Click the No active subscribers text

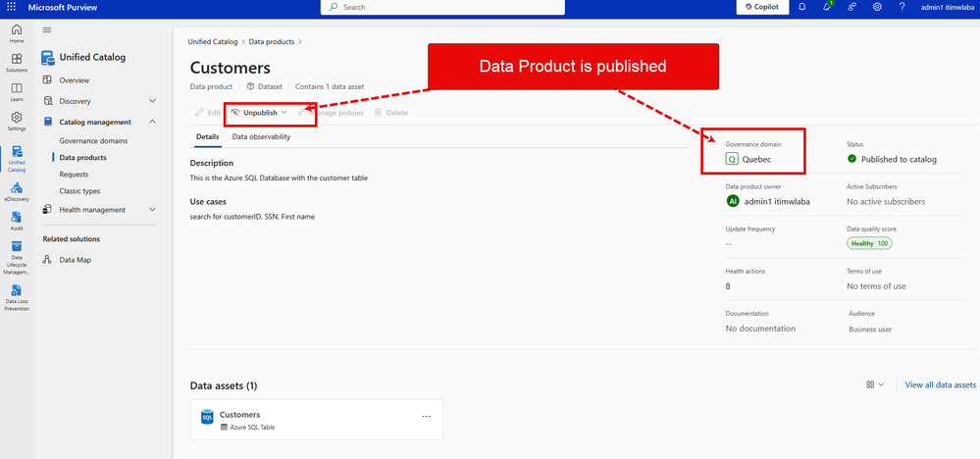886,202
